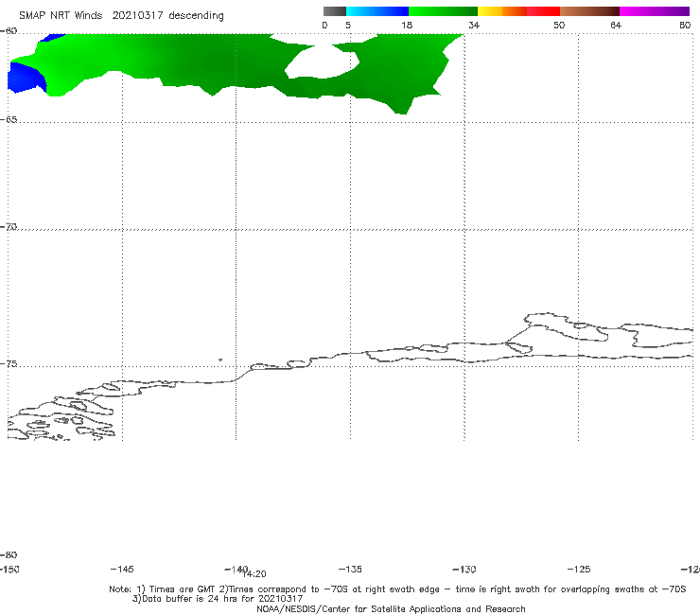Viewport: 700px width, 615px height.
Task: Click the color scale label '64'
Action: click(616, 25)
